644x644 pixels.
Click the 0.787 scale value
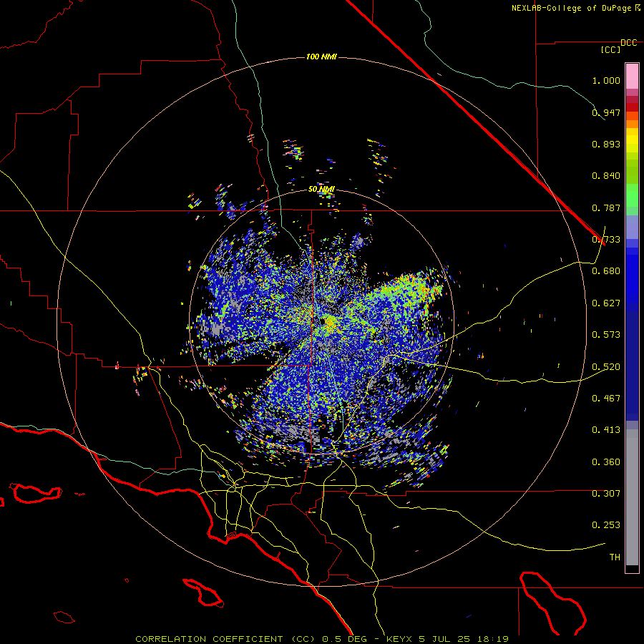(x=606, y=208)
